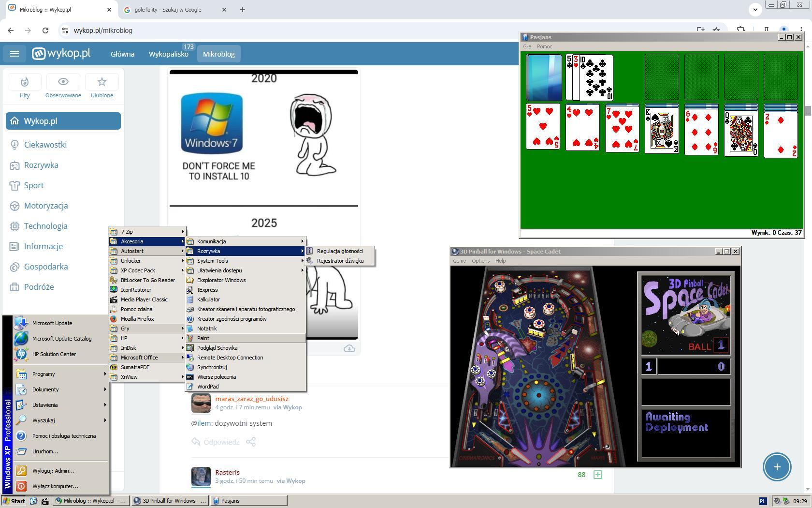Start Mozilla Firefox from Programy menu
This screenshot has height=508, width=812.
tap(147, 319)
